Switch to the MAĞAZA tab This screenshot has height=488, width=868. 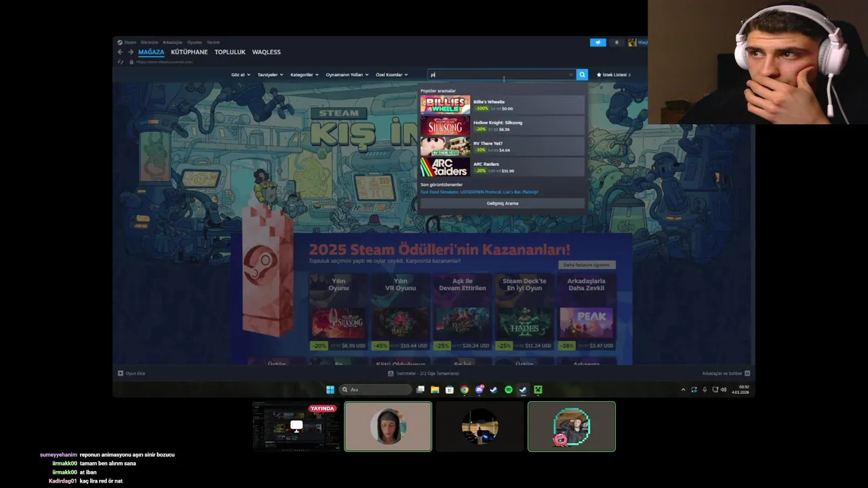(x=151, y=52)
